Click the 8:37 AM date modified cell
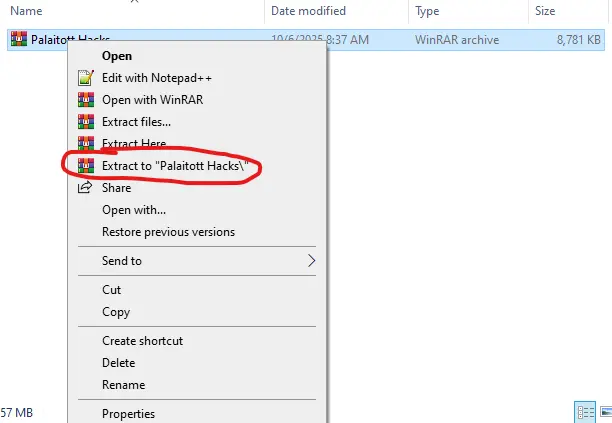 (320, 40)
